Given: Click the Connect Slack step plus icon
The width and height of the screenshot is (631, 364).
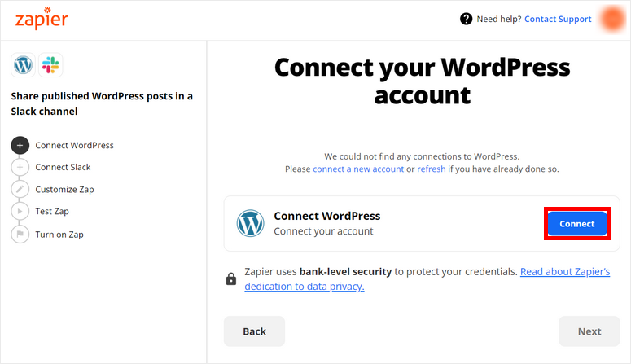Looking at the screenshot, I should (20, 167).
